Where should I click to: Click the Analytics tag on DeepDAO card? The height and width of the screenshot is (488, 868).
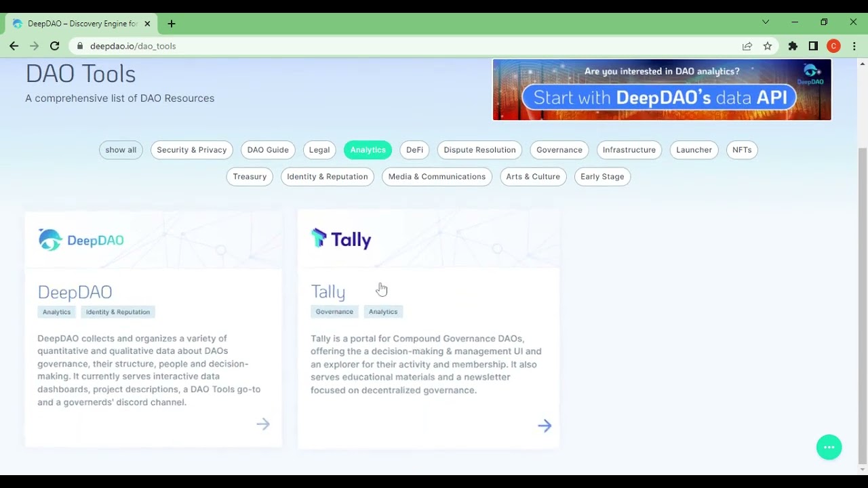pyautogui.click(x=56, y=312)
